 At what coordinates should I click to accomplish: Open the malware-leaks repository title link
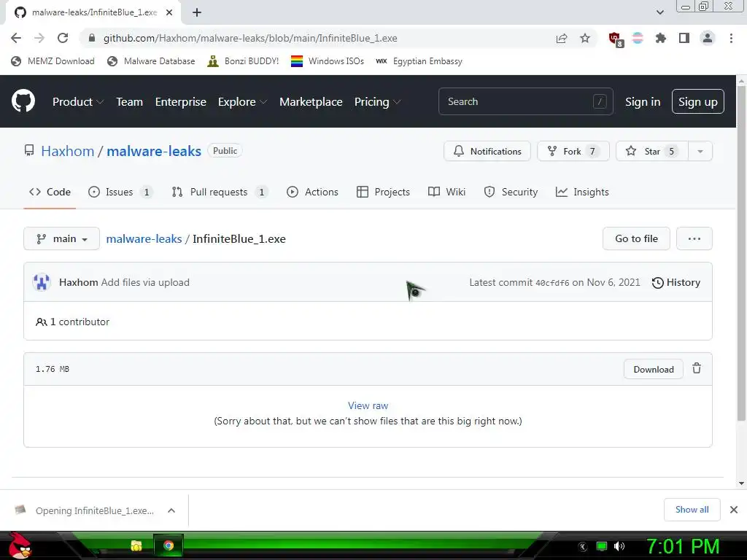[x=154, y=151]
